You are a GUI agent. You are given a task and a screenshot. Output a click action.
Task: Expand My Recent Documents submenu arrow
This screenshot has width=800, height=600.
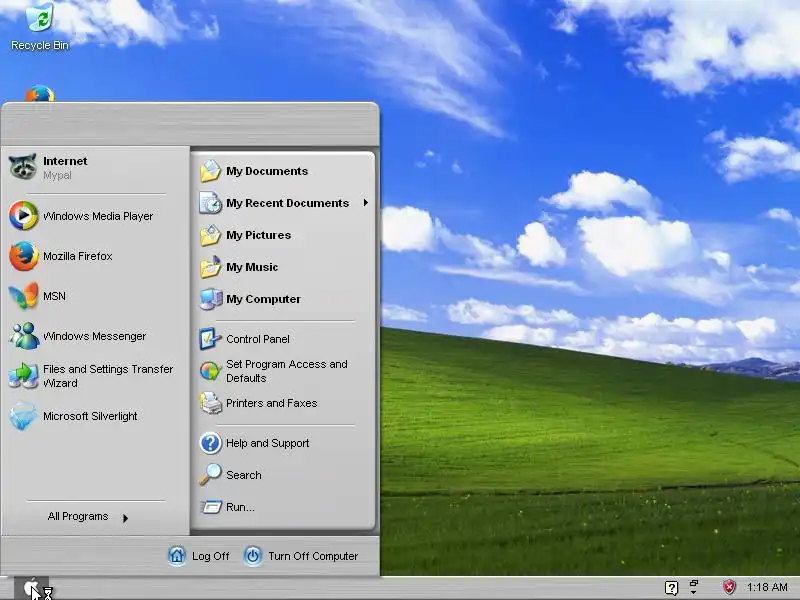(x=366, y=203)
